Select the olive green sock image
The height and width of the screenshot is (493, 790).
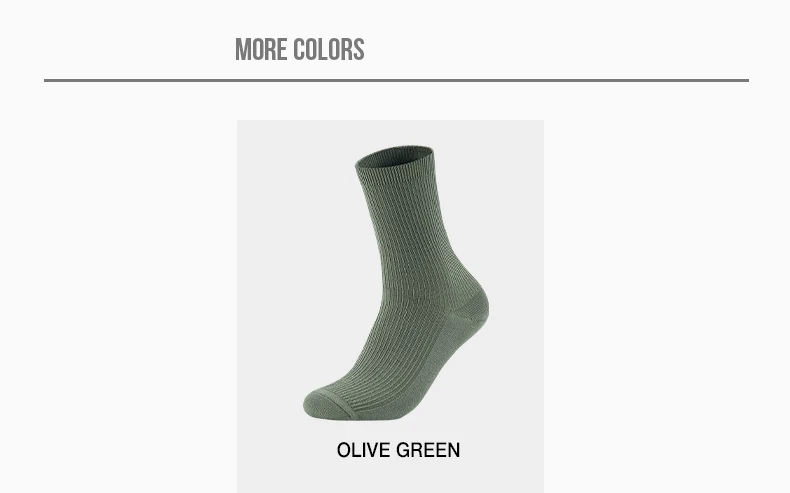click(x=396, y=284)
